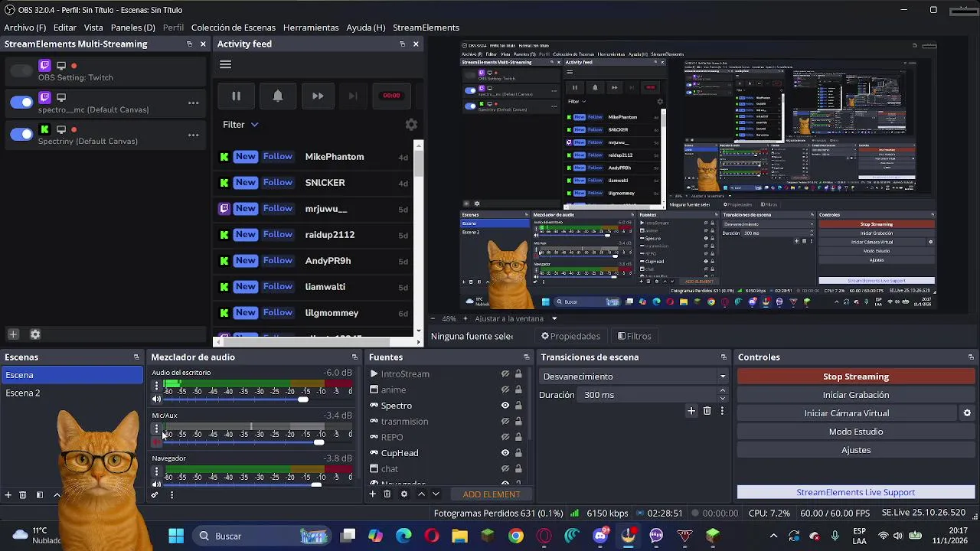
Task: Expand the Activity feed Filter dropdown
Action: (x=240, y=125)
